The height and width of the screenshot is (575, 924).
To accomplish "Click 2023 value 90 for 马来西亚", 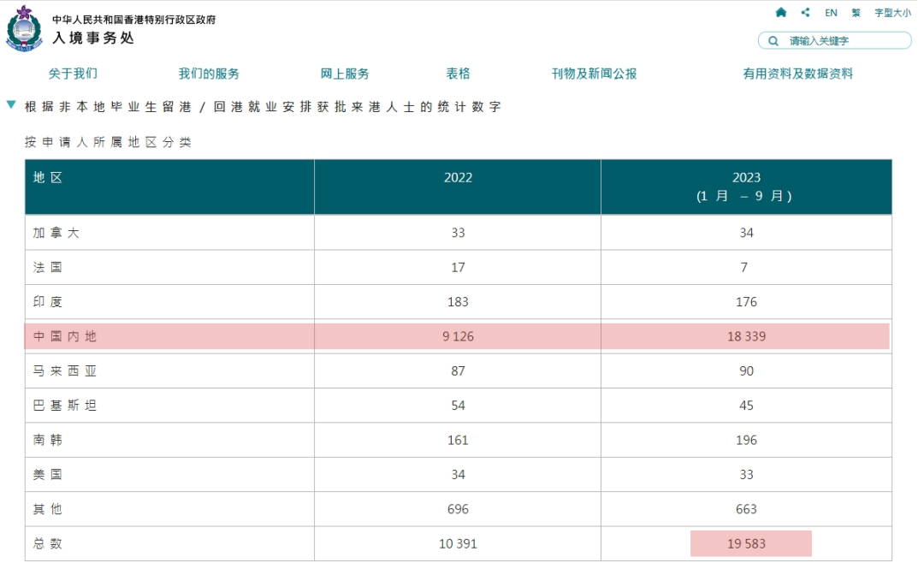I will tap(746, 371).
